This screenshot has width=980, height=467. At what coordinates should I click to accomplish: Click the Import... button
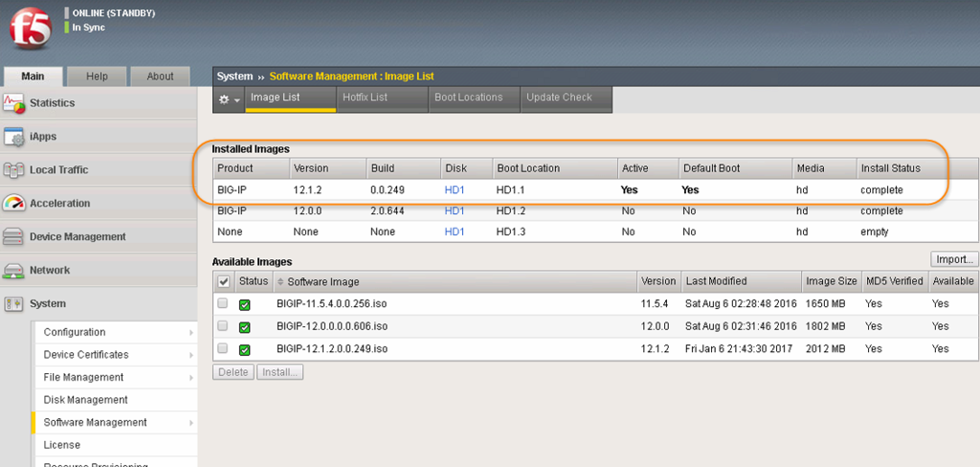pyautogui.click(x=954, y=259)
